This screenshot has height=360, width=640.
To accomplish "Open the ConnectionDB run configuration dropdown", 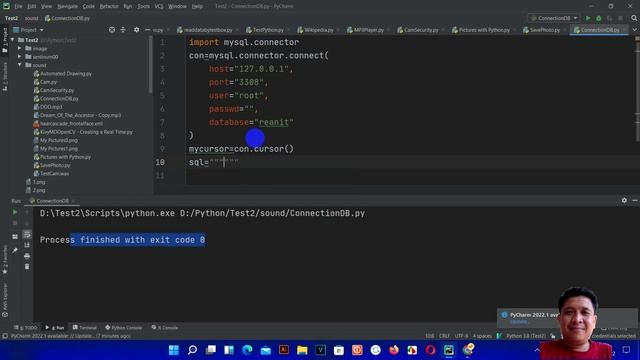I will click(x=554, y=18).
